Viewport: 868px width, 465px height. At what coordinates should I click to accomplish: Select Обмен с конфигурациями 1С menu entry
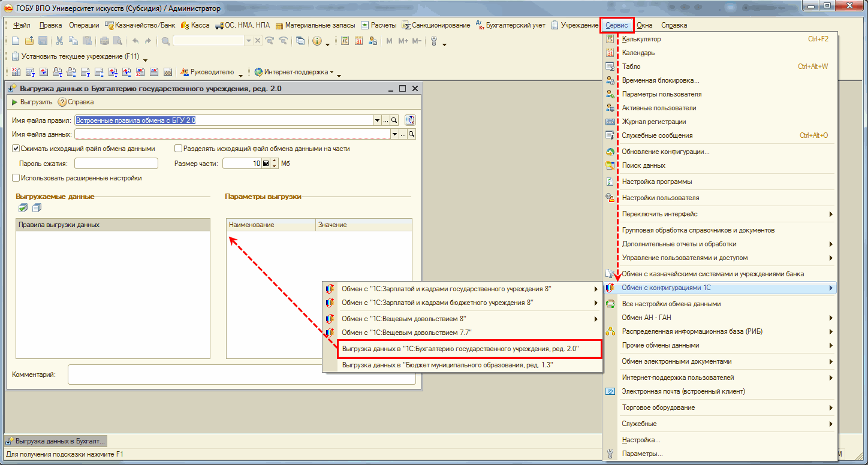[x=719, y=288]
